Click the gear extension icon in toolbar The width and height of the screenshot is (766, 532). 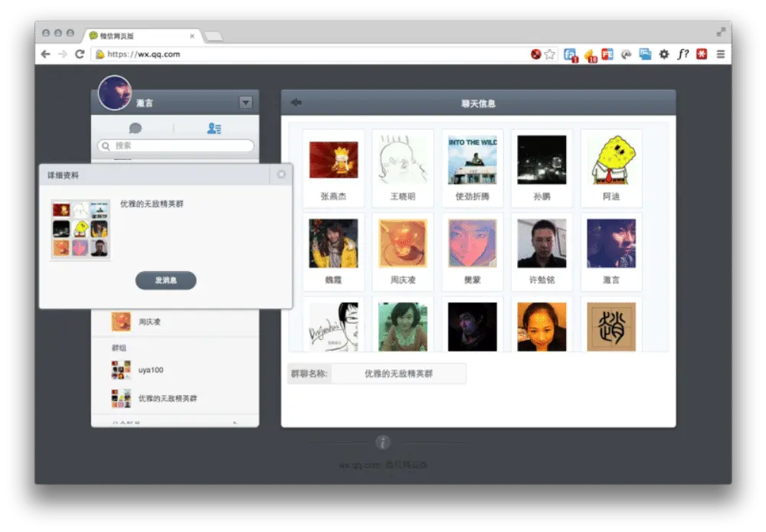tap(663, 54)
